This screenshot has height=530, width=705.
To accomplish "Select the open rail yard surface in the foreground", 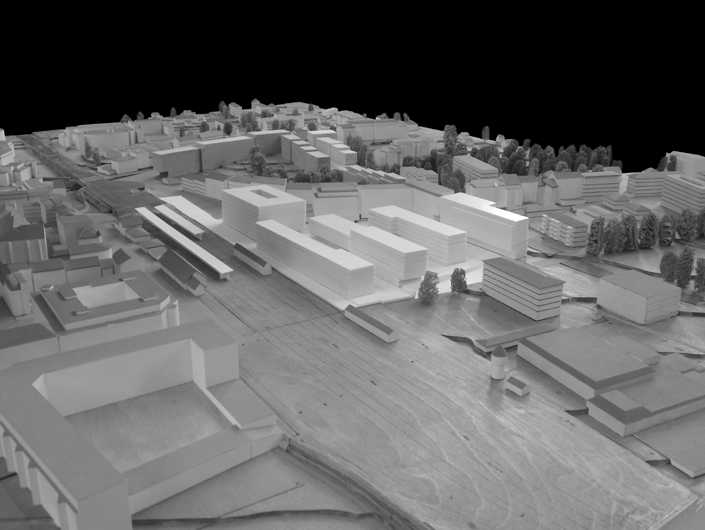I will 400,420.
